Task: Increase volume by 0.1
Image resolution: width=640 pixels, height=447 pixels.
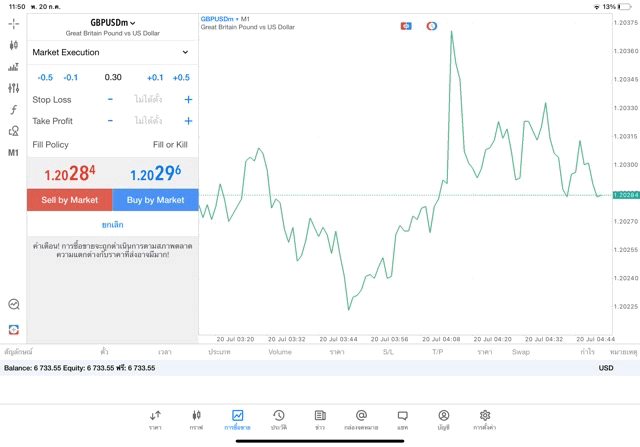Action: (155, 78)
